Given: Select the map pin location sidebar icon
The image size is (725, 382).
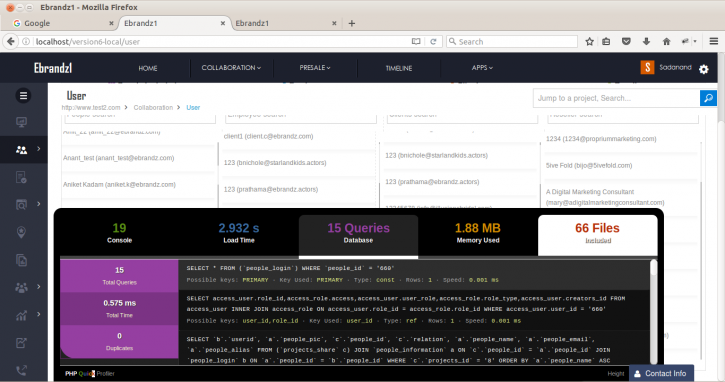Looking at the screenshot, I should [21, 232].
